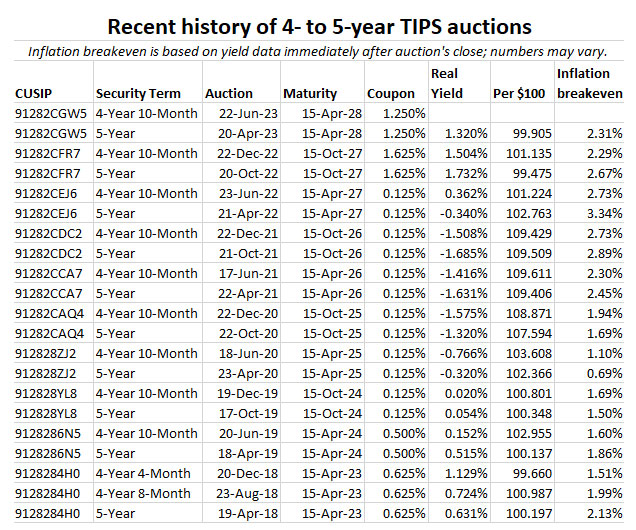Click the italic inflation breakeven note text
This screenshot has width=636, height=530.
click(318, 51)
